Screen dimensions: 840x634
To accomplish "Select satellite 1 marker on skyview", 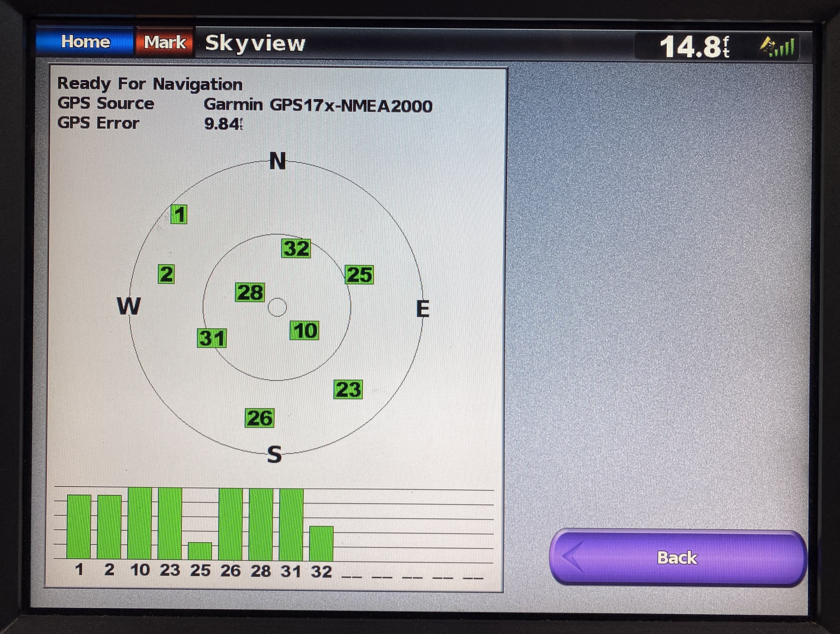I will click(179, 215).
